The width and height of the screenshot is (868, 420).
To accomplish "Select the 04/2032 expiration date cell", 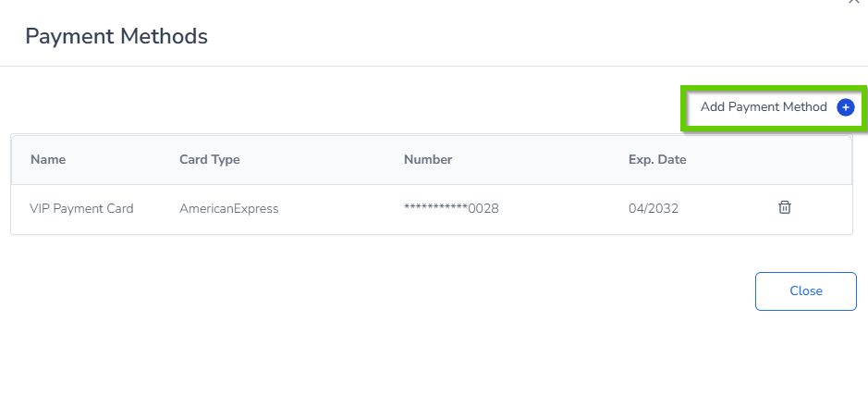I will [x=653, y=208].
